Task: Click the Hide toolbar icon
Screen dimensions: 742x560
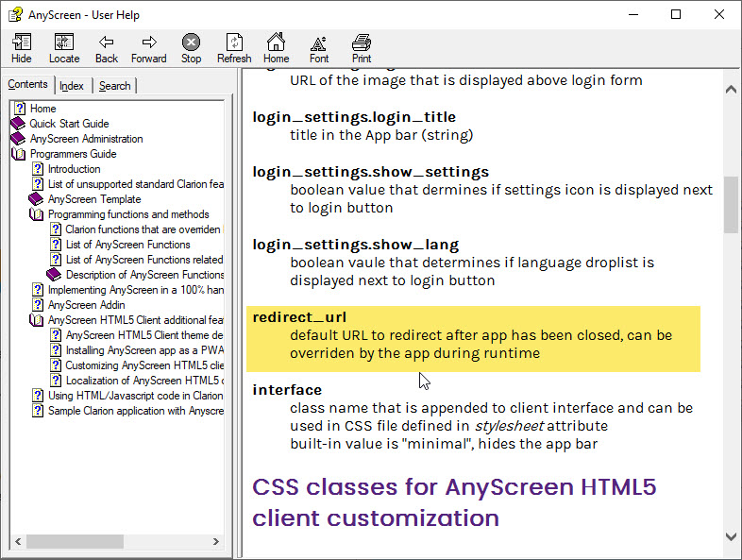Action: coord(21,48)
